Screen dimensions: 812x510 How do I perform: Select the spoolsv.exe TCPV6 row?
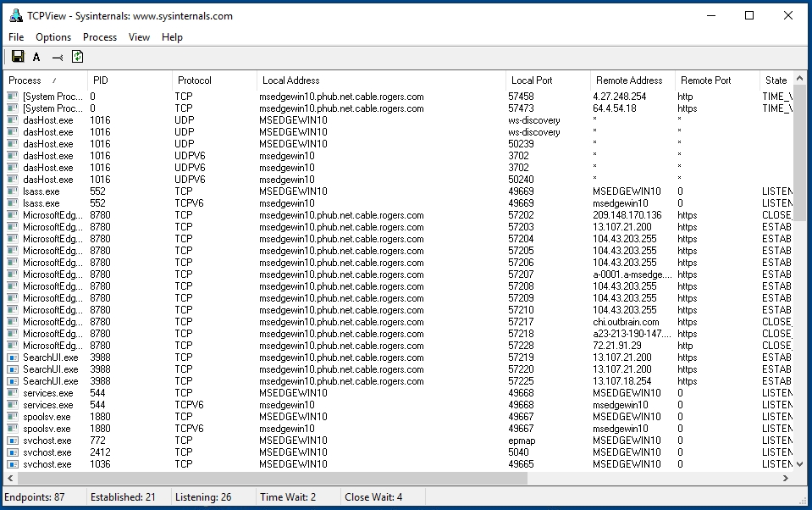point(254,429)
